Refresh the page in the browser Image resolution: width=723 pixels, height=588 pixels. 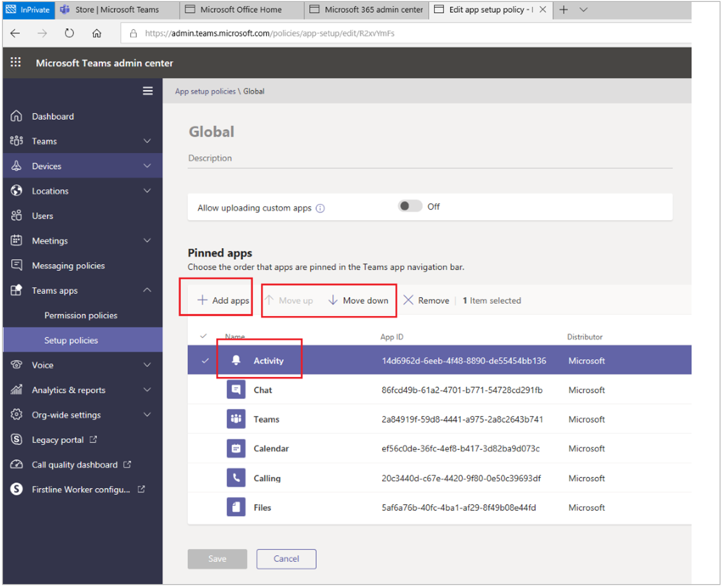coord(69,33)
